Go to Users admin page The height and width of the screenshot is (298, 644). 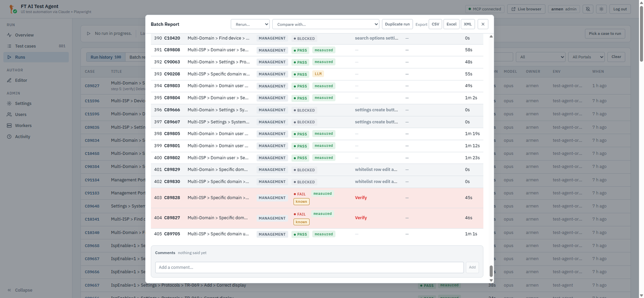point(36,115)
